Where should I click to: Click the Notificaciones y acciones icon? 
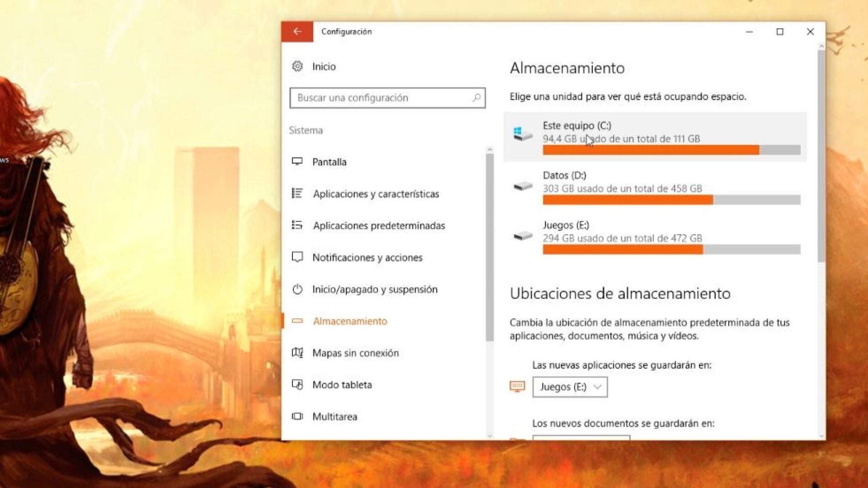click(297, 257)
